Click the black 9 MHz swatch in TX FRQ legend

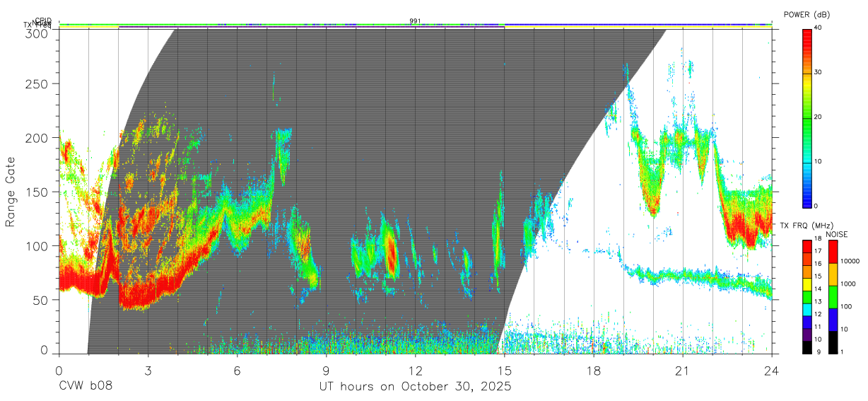click(807, 348)
